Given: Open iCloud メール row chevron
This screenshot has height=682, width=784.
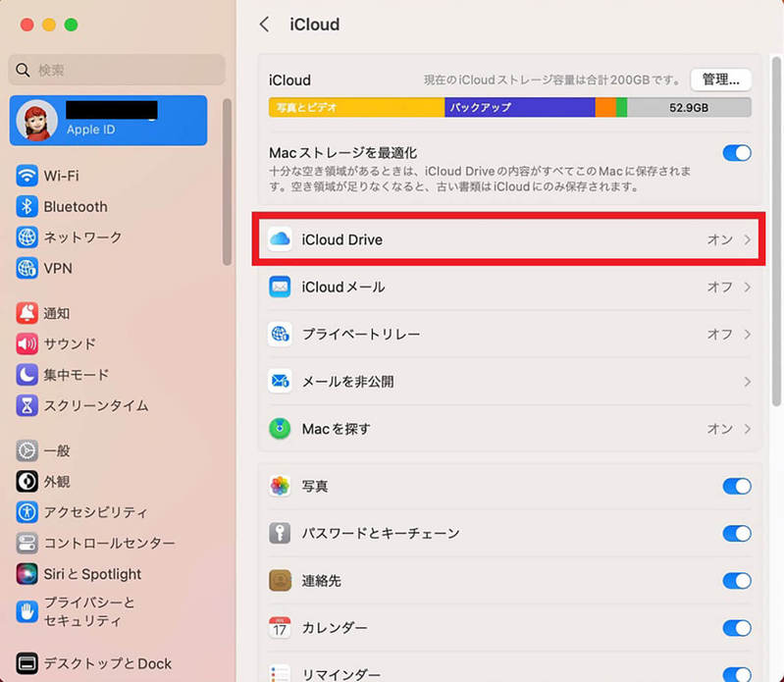Looking at the screenshot, I should pyautogui.click(x=747, y=287).
